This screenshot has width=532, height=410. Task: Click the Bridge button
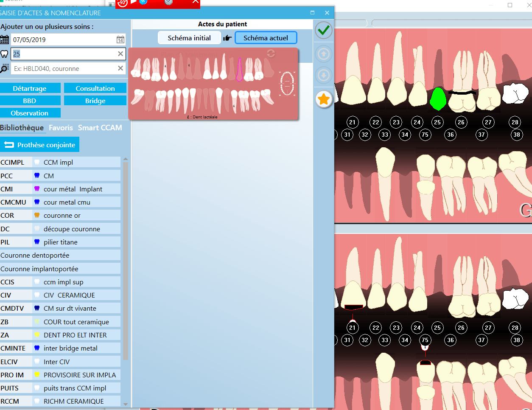(x=95, y=101)
